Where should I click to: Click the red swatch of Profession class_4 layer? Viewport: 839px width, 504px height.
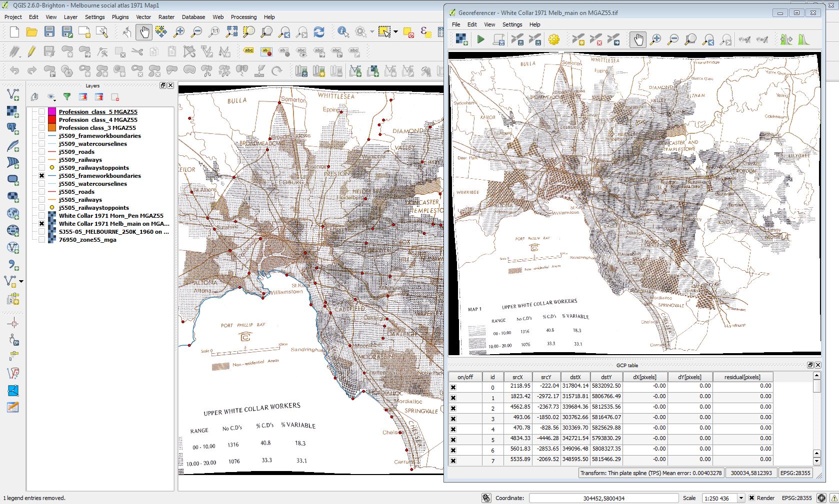pyautogui.click(x=52, y=120)
